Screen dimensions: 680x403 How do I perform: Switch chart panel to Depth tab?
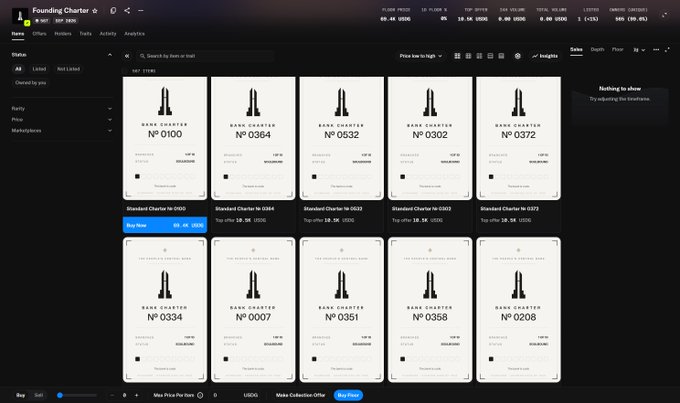click(x=597, y=49)
